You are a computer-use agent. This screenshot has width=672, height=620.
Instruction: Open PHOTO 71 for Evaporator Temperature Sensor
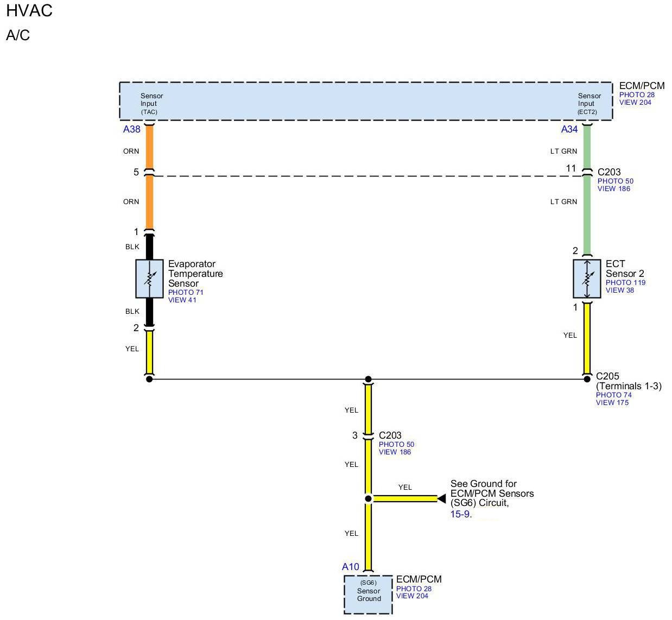point(186,292)
